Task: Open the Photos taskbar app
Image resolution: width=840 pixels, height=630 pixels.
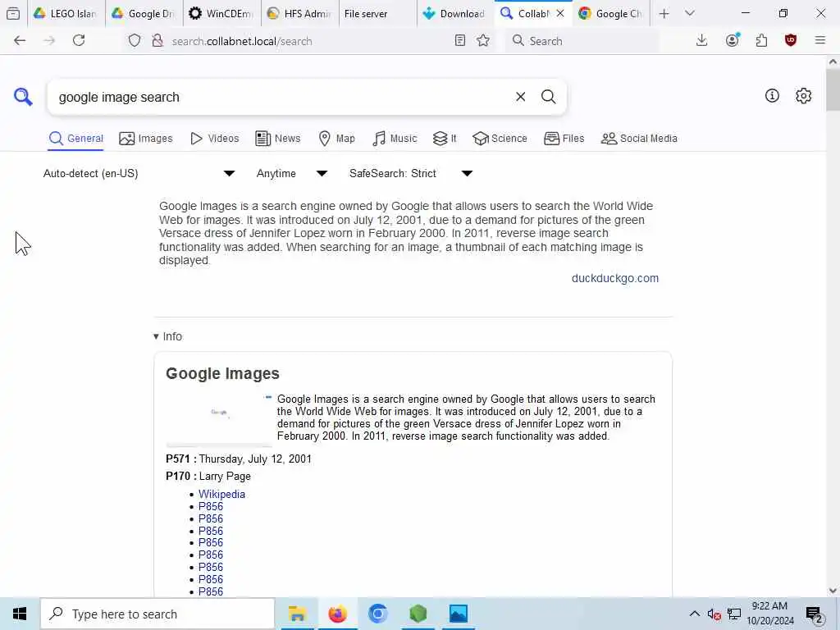Action: click(458, 614)
